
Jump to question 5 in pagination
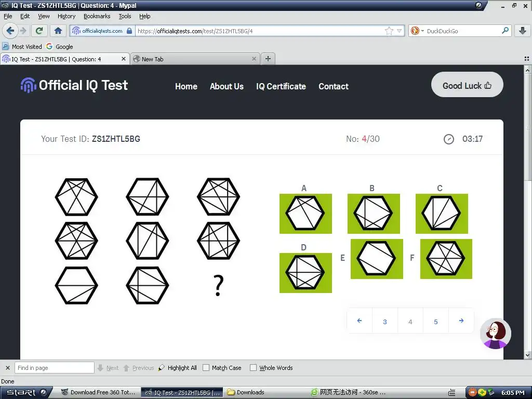(436, 321)
